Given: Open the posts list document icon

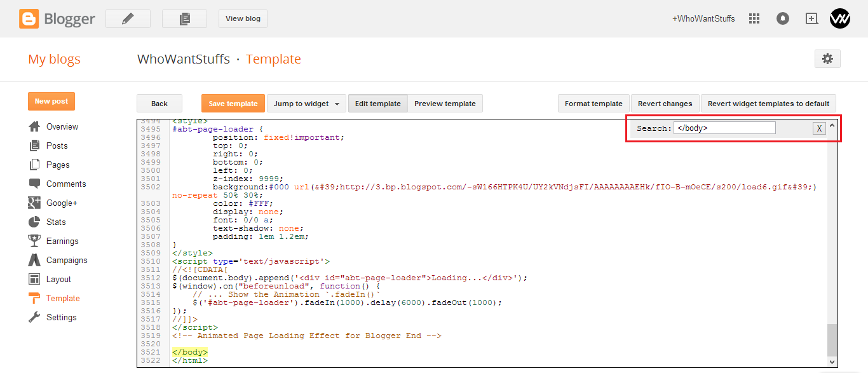Looking at the screenshot, I should tap(184, 19).
